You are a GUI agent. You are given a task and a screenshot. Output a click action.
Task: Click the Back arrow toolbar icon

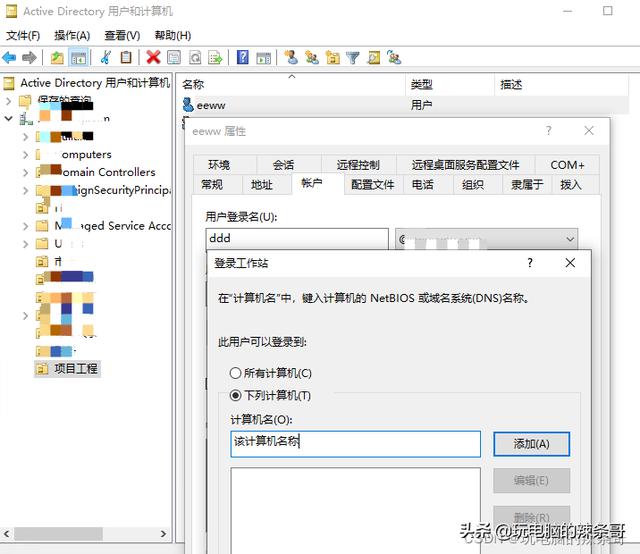(x=9, y=58)
